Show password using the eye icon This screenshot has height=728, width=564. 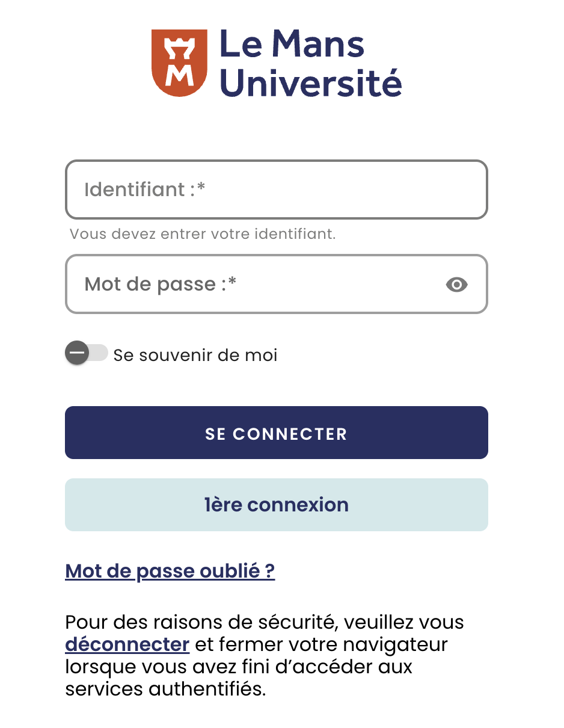click(457, 285)
